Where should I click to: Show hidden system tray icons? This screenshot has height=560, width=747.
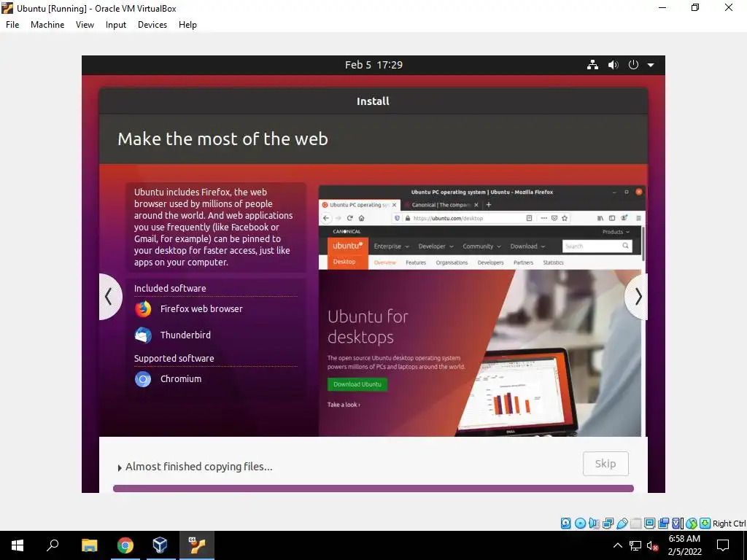[x=617, y=545]
